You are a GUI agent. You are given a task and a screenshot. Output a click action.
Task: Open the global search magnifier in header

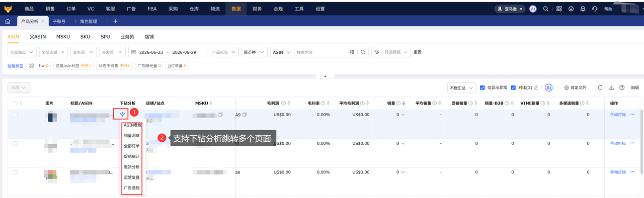tap(546, 9)
